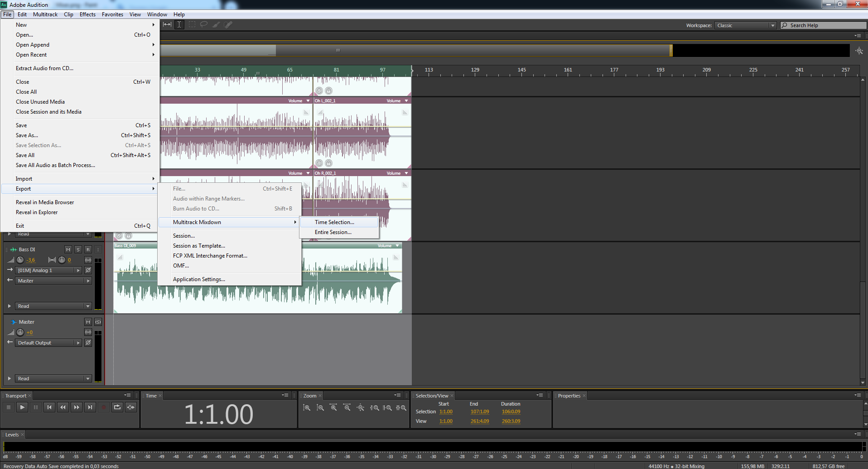Mute the Master track
The width and height of the screenshot is (868, 469).
(88, 322)
